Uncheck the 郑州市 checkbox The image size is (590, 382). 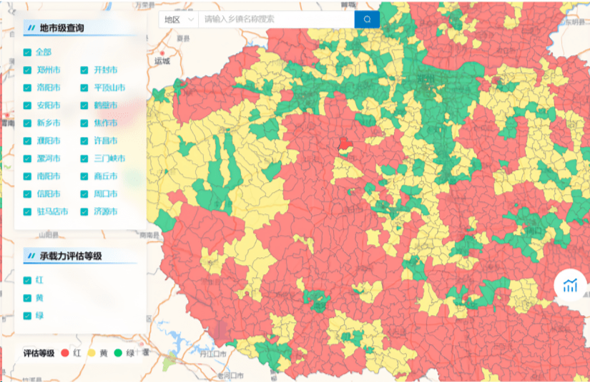pyautogui.click(x=27, y=70)
